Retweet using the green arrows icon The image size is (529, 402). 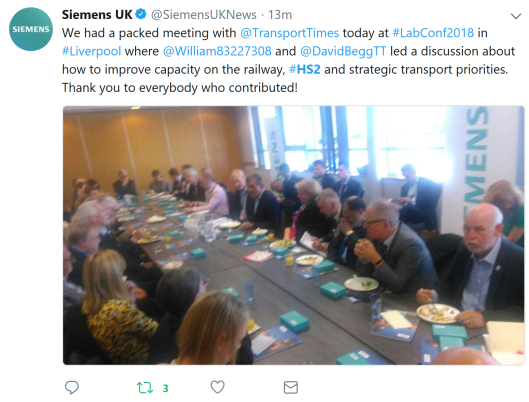[145, 387]
